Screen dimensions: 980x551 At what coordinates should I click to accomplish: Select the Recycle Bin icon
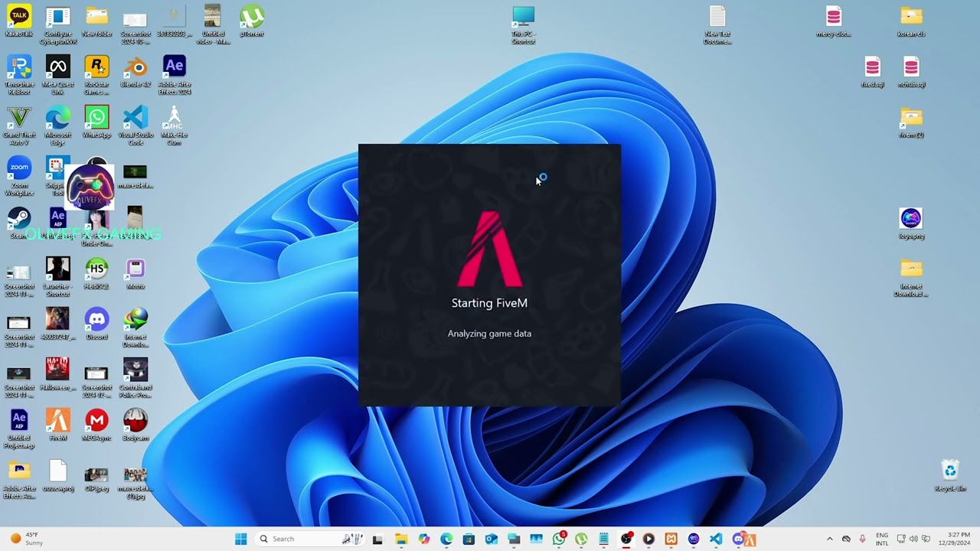[x=950, y=476]
